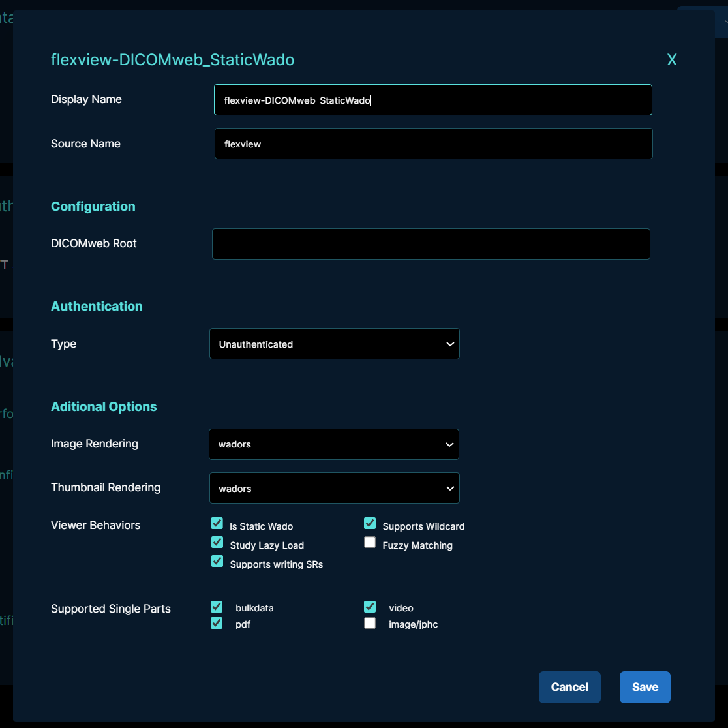Disable pdf in Supported Single Parts
728x728 pixels.
click(x=217, y=623)
